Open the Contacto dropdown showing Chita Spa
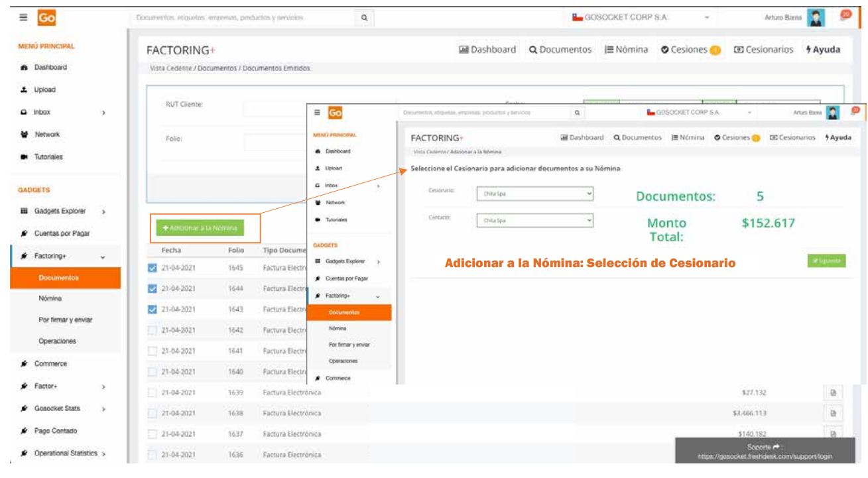Image resolution: width=868 pixels, height=478 pixels. 535,221
